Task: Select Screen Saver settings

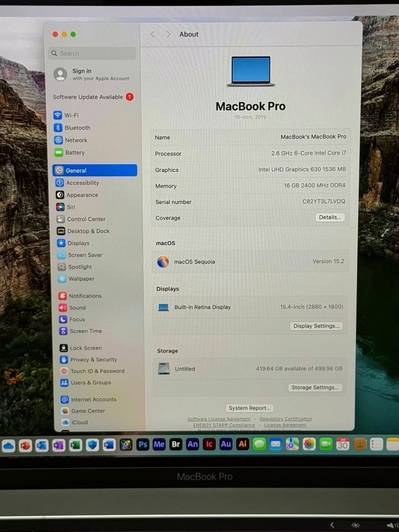Action: tap(80, 255)
